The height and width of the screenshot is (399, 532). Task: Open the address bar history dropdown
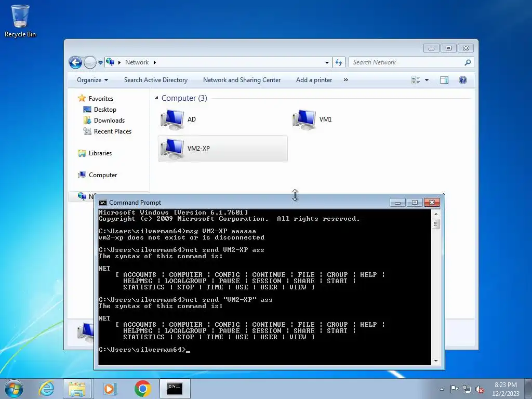[327, 62]
